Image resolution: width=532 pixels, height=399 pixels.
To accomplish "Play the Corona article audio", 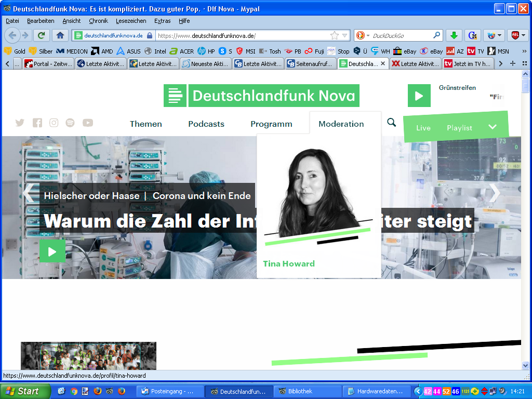I will coord(52,251).
